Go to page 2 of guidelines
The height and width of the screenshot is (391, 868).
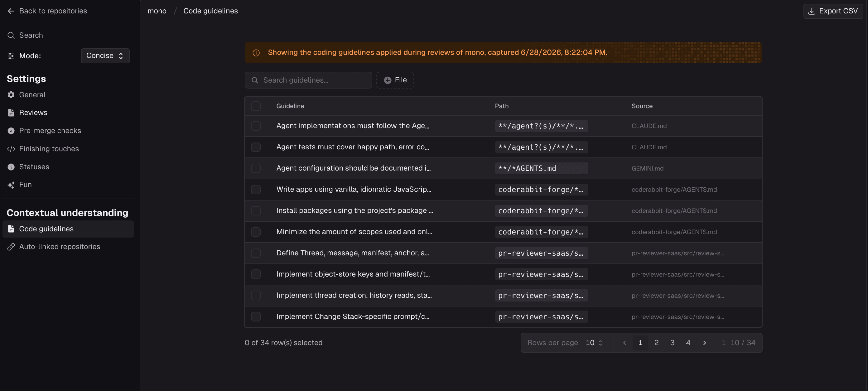656,343
